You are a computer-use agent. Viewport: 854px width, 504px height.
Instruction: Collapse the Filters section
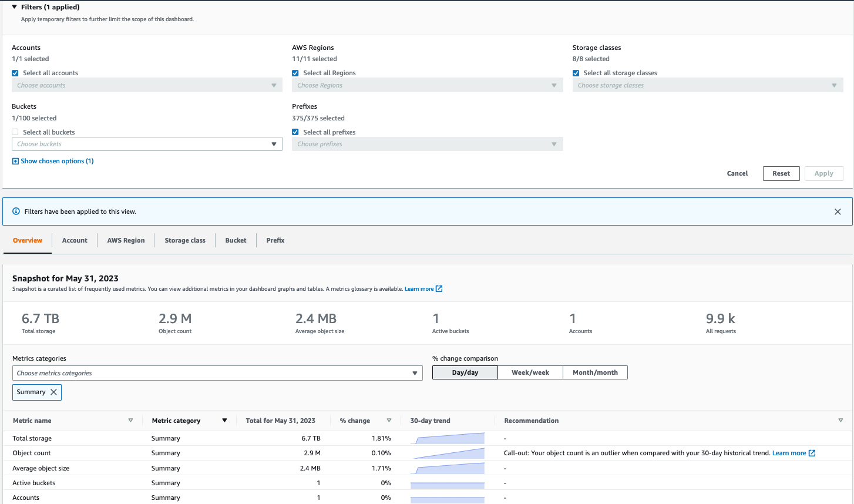[15, 6]
